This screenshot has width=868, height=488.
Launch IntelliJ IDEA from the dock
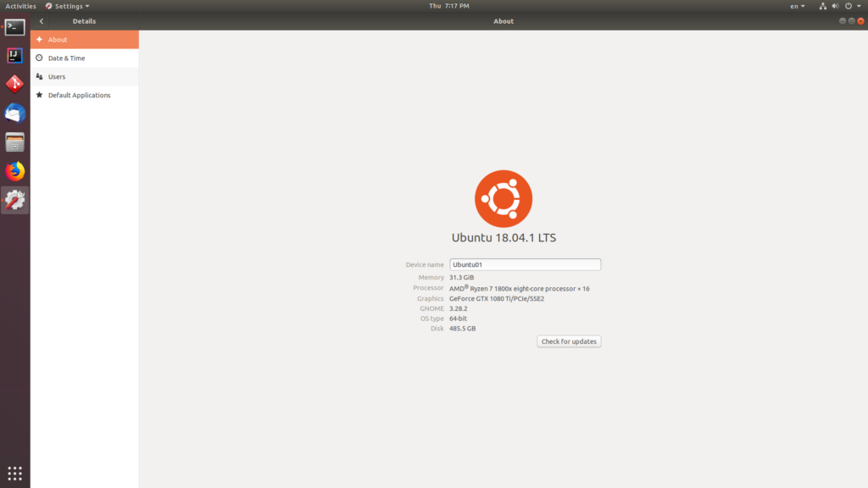(x=14, y=56)
